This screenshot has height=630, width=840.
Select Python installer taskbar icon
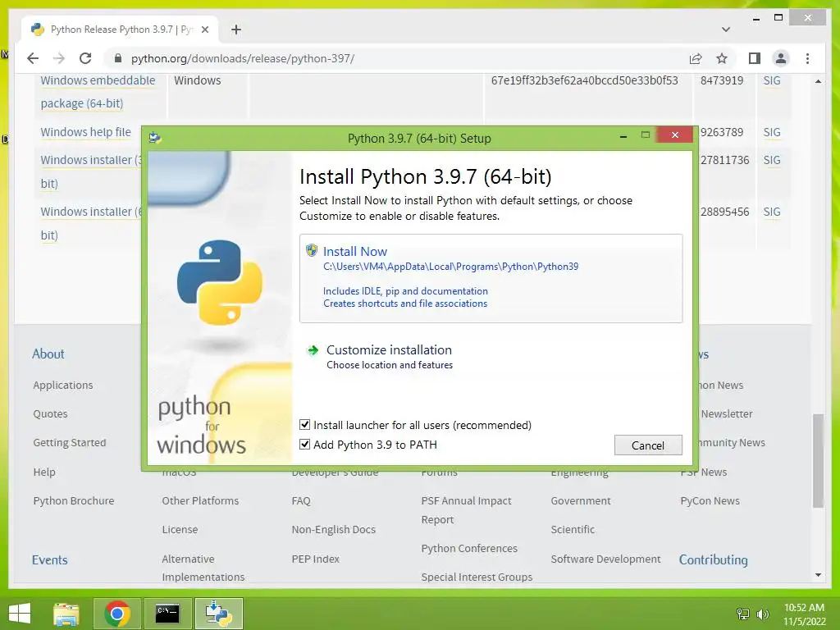click(x=218, y=614)
